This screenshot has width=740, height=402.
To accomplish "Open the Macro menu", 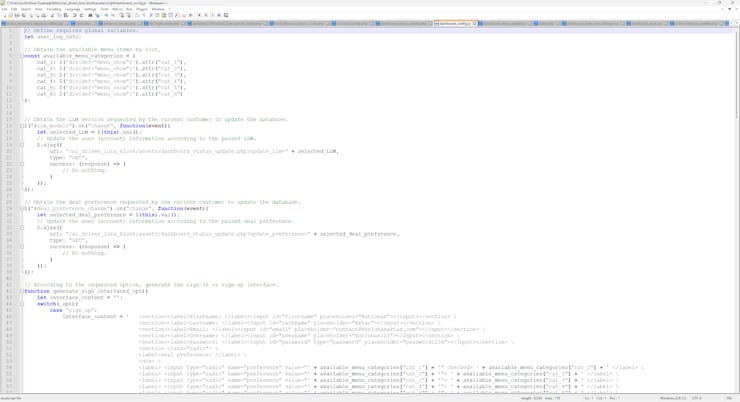I will tap(117, 9).
